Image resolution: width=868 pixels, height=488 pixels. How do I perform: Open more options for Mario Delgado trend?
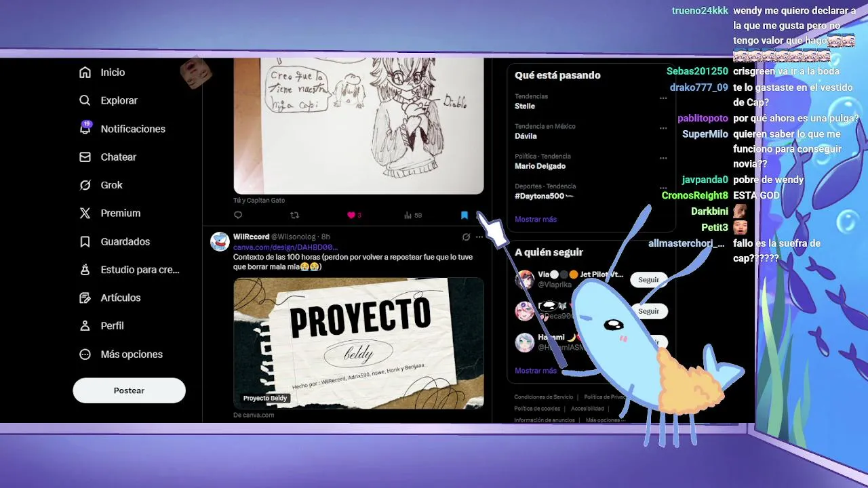[x=663, y=158]
